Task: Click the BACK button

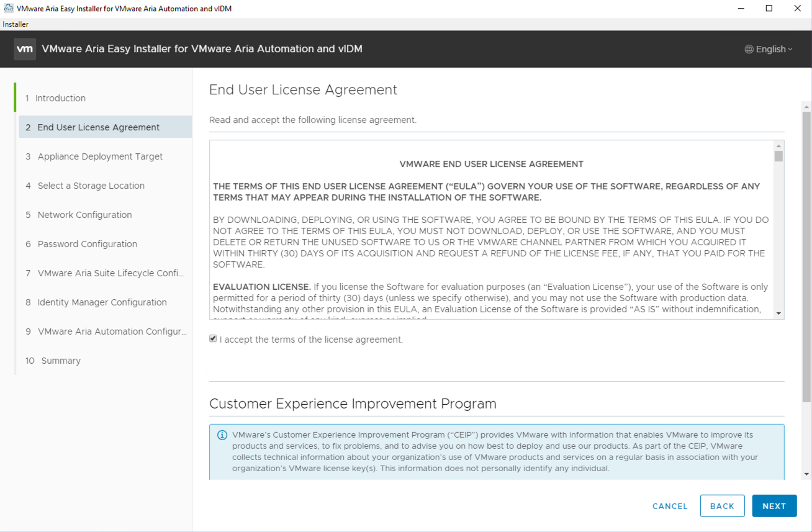Action: point(722,506)
